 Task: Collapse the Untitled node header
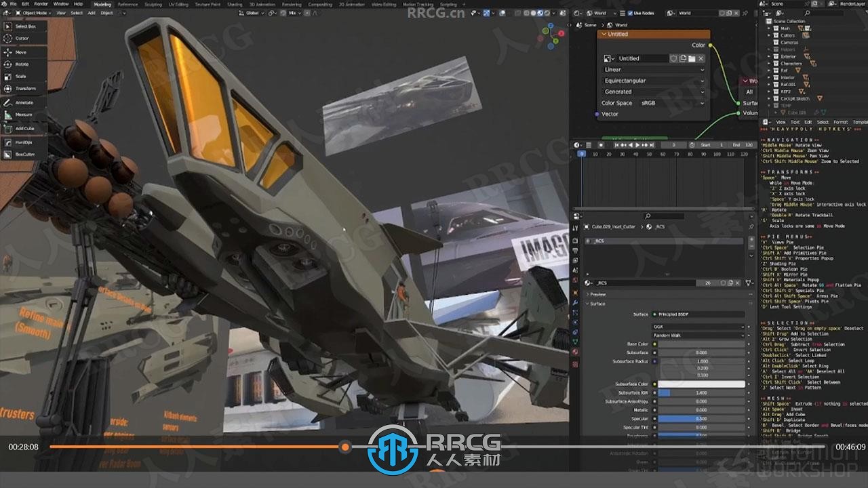(x=603, y=34)
